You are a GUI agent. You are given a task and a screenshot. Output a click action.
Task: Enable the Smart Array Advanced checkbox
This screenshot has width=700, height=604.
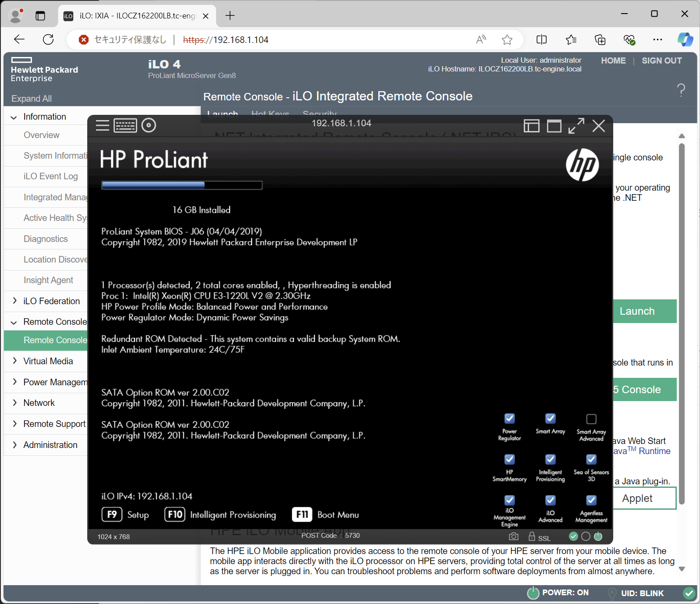coord(591,419)
